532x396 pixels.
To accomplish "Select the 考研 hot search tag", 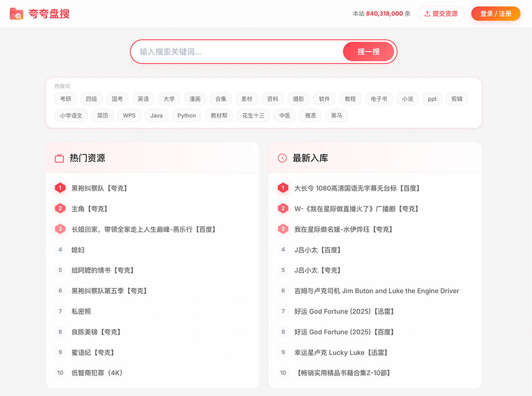I will 65,99.
